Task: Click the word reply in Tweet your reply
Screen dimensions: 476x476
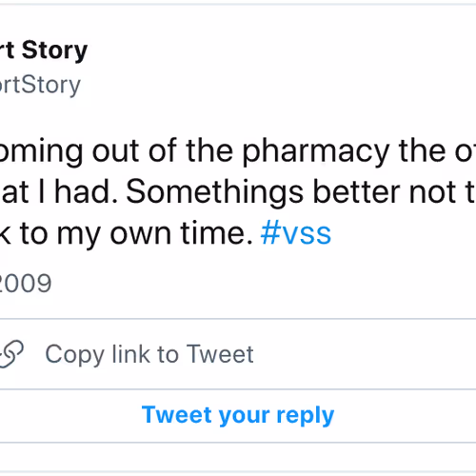Action: [x=306, y=416]
